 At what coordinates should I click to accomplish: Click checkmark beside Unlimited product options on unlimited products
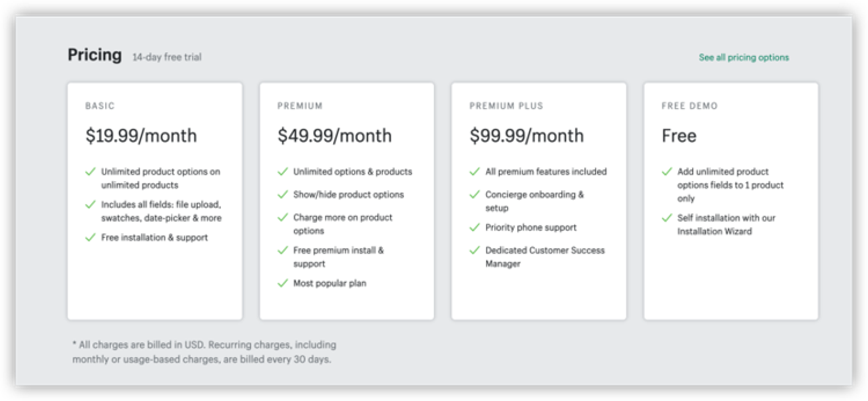90,172
